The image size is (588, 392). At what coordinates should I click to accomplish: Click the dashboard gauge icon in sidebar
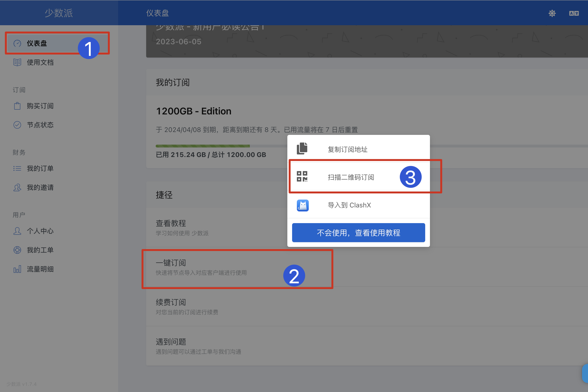(17, 44)
